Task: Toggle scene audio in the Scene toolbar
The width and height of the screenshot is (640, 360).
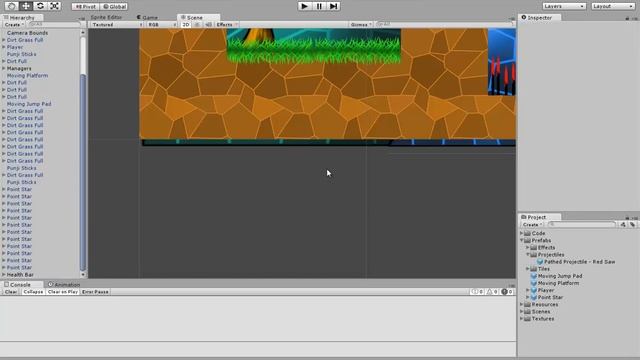Action: [208, 24]
